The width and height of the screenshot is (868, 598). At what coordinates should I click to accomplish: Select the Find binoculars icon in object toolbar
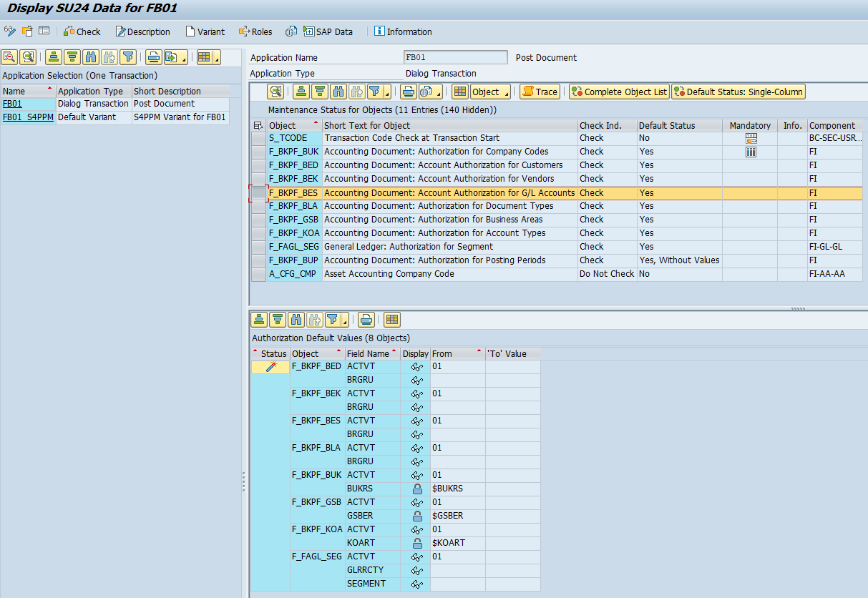(x=338, y=92)
